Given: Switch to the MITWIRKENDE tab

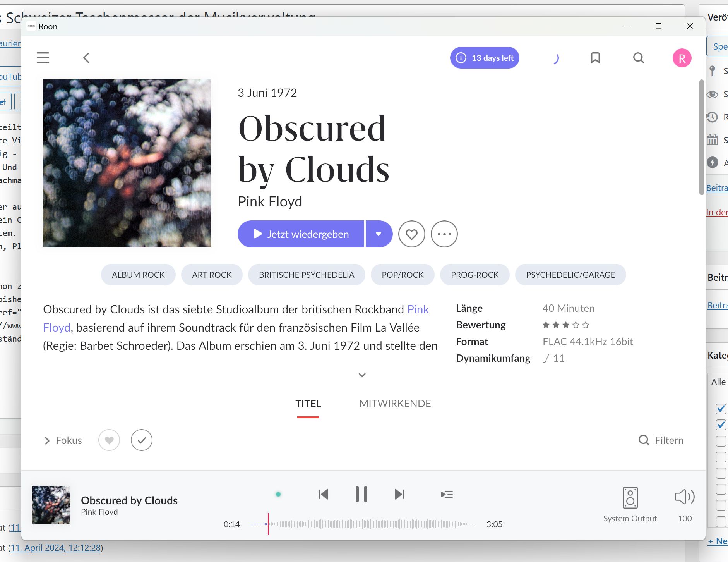Looking at the screenshot, I should [x=395, y=404].
